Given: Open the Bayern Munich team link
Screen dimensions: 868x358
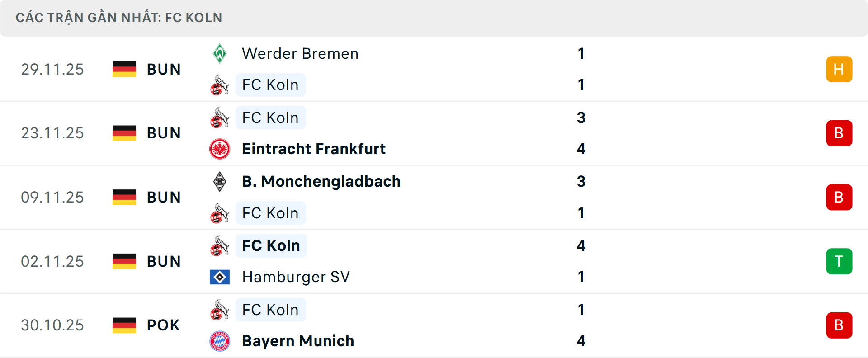Looking at the screenshot, I should click(298, 341).
